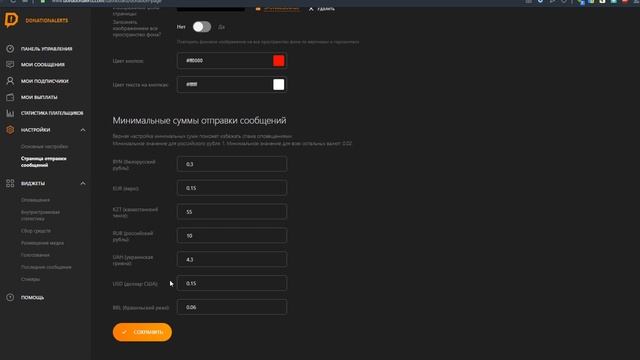Click the EUR minimum amount field
Viewport: 640px width, 360px height.
232,188
